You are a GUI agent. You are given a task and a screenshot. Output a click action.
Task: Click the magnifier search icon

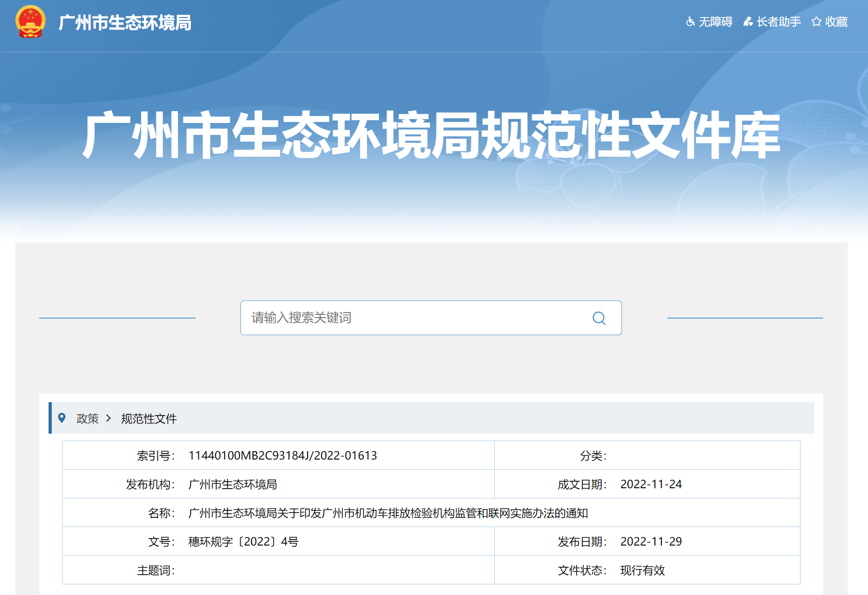click(599, 318)
